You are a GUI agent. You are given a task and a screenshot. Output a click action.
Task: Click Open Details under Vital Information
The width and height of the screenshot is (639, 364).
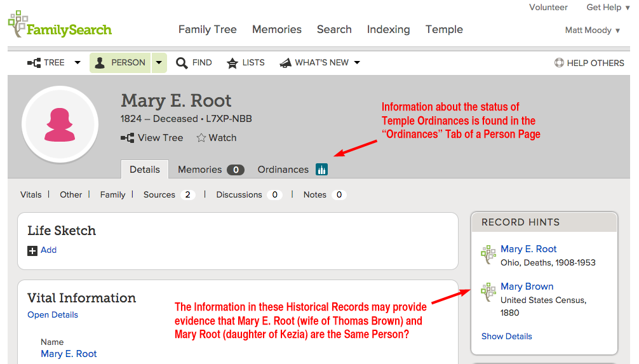point(53,314)
